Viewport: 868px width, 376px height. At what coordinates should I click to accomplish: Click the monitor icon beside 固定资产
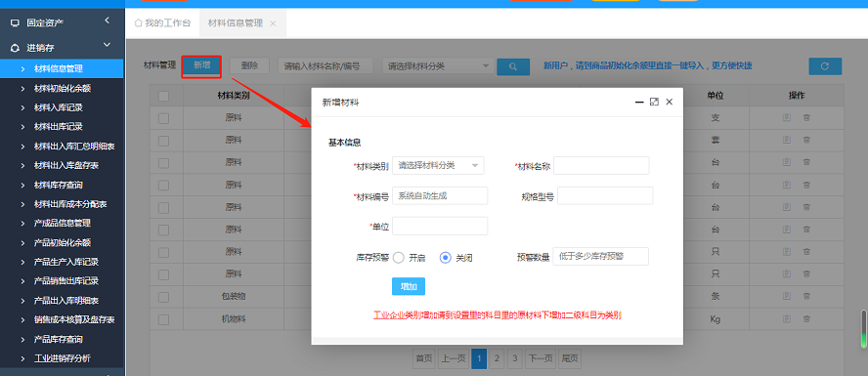[15, 23]
